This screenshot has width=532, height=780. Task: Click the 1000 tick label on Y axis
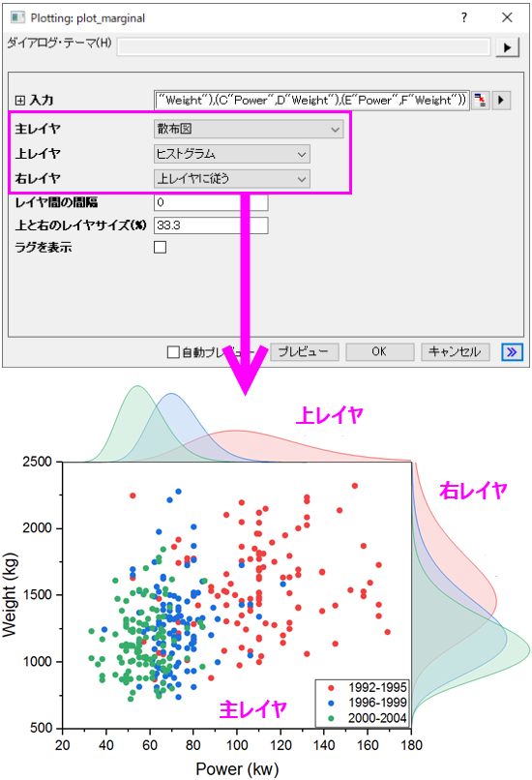(x=38, y=662)
